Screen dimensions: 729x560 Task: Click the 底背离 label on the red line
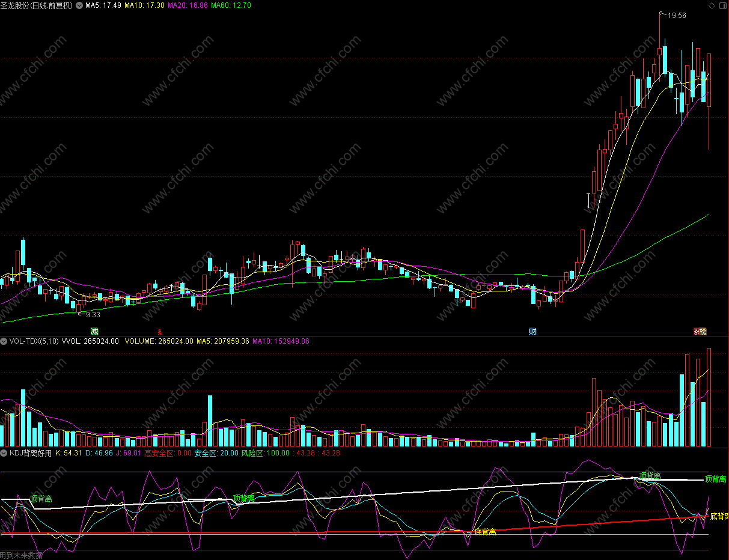pos(486,532)
